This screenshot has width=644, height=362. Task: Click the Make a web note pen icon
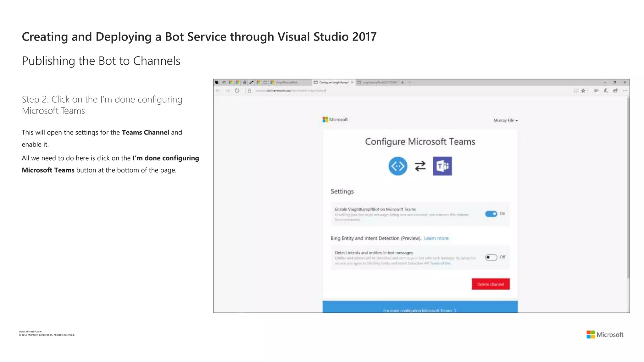point(606,90)
